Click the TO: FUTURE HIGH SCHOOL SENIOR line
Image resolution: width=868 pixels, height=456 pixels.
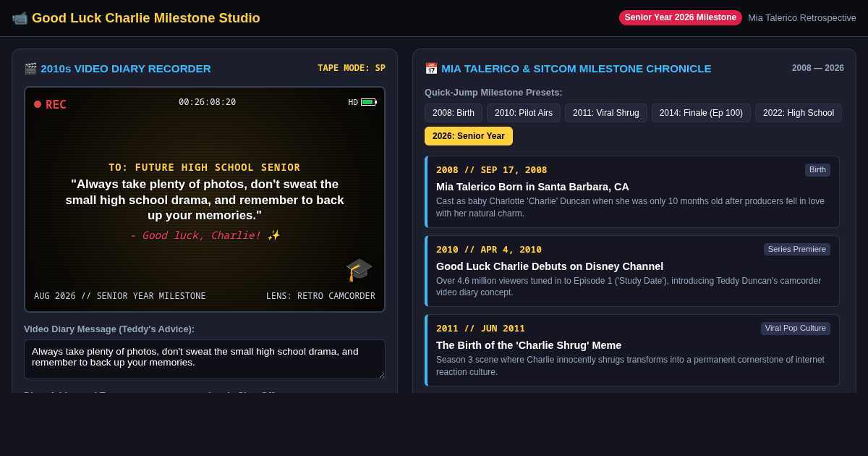(205, 167)
